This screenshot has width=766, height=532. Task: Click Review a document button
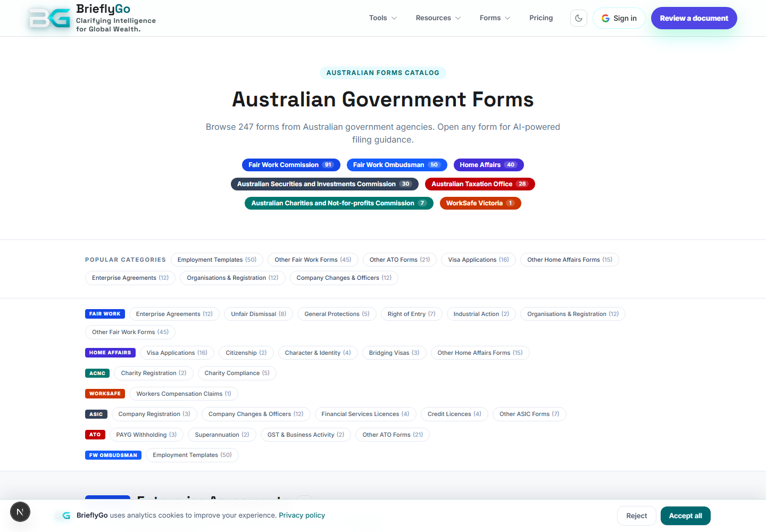pyautogui.click(x=694, y=18)
